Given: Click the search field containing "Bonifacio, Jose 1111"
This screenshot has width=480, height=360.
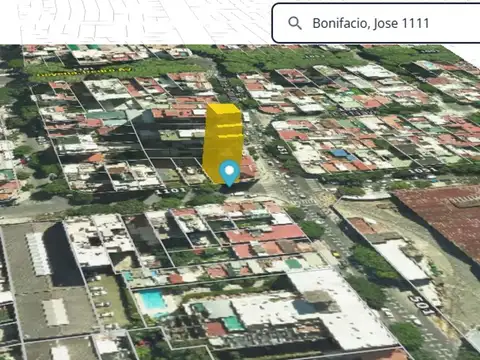Looking at the screenshot, I should point(376,23).
